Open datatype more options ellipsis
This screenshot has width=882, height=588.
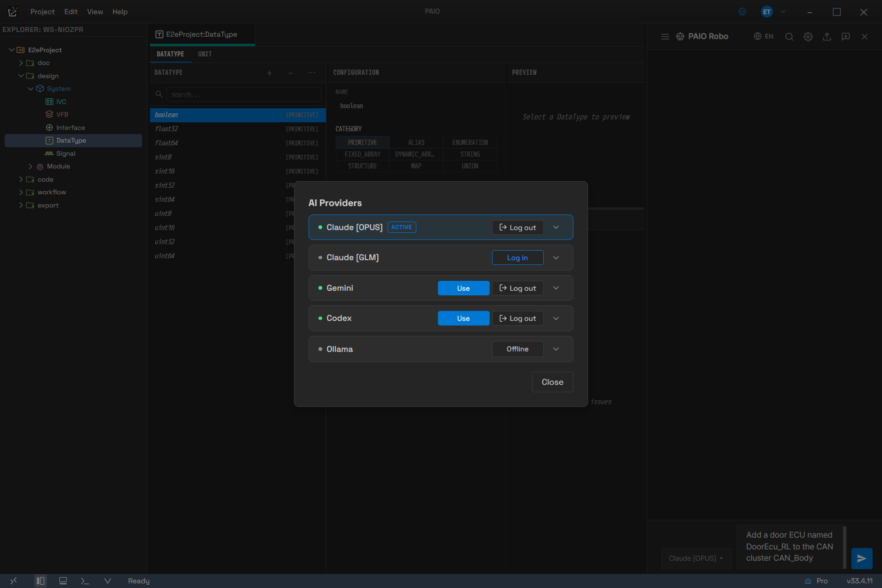click(x=312, y=73)
